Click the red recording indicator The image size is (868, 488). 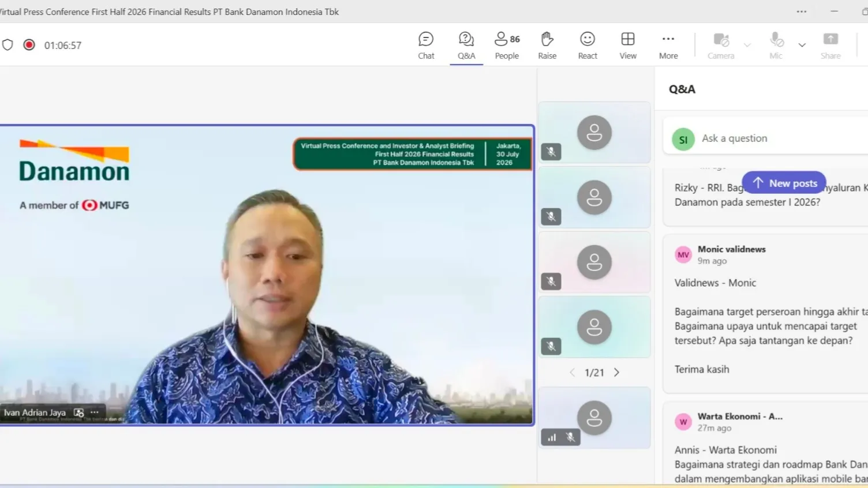click(29, 45)
